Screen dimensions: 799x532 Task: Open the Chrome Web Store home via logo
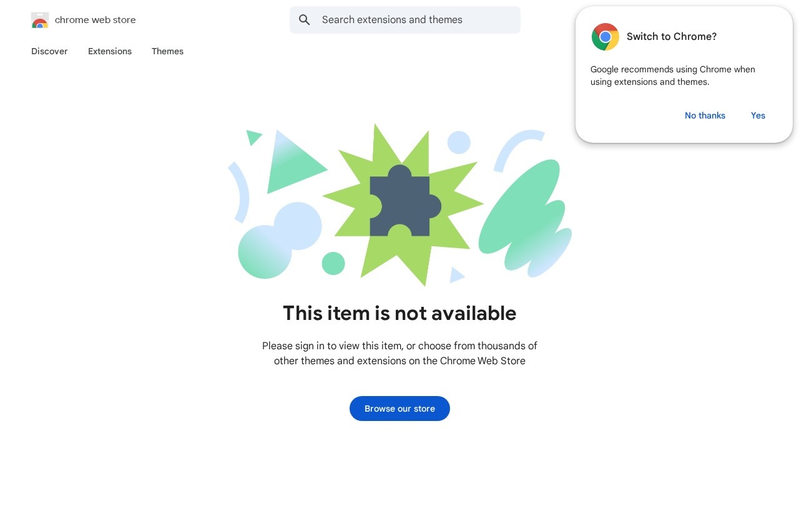[39, 20]
